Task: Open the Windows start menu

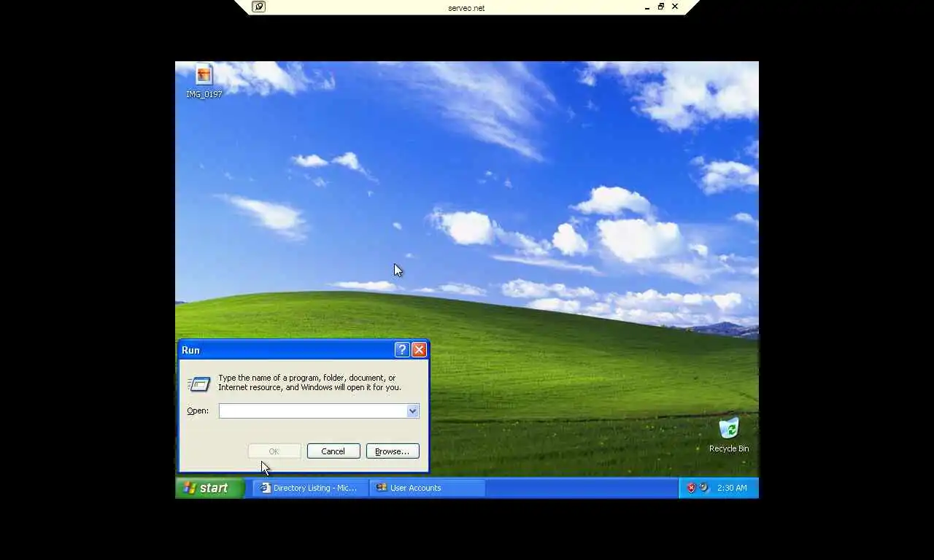Action: click(209, 488)
